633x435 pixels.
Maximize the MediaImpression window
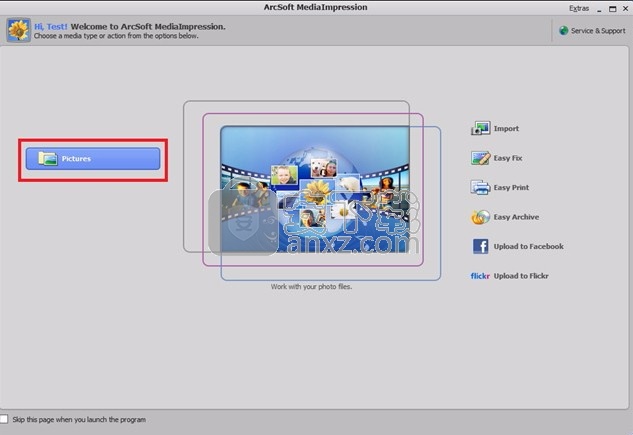tap(612, 9)
